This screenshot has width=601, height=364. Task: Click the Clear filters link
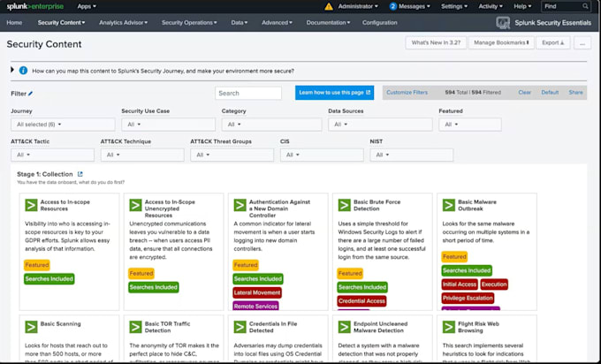click(524, 93)
